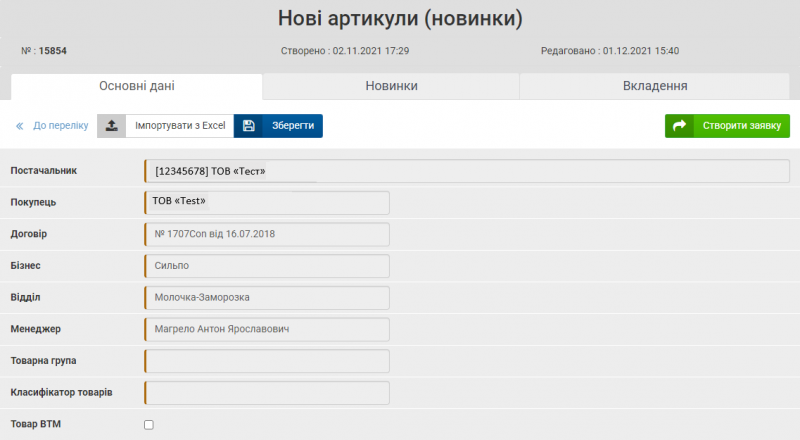Click the double chevron back icon
The width and height of the screenshot is (800, 440).
coord(19,126)
